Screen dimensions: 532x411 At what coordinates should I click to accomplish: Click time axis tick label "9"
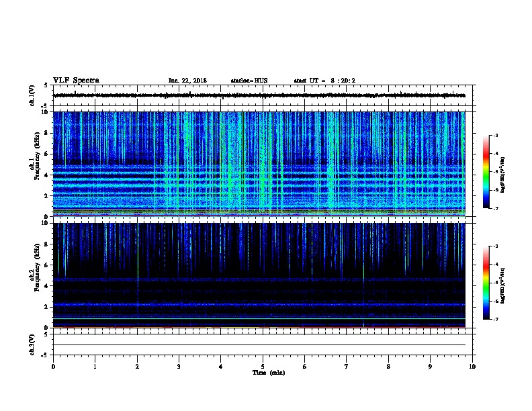coord(430,367)
